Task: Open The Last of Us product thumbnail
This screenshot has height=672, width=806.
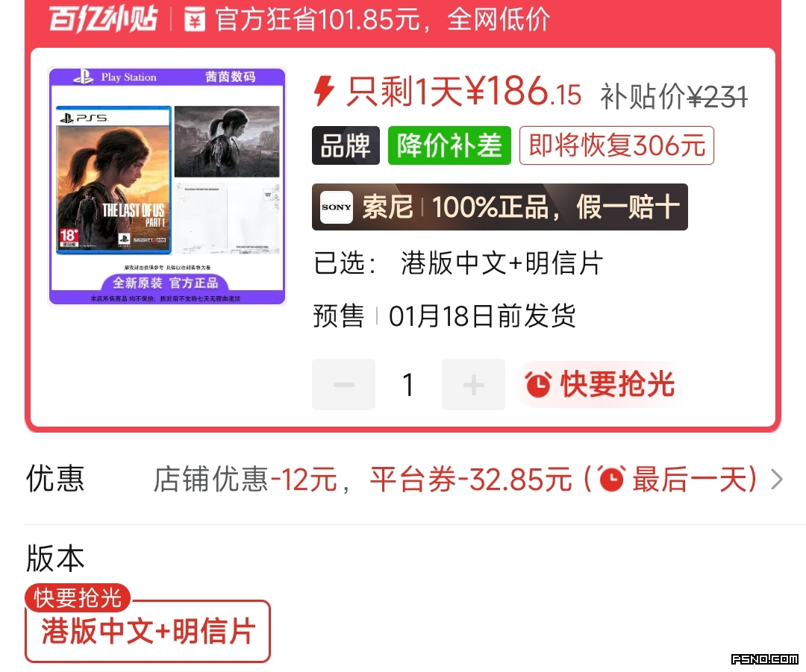Action: (x=167, y=186)
